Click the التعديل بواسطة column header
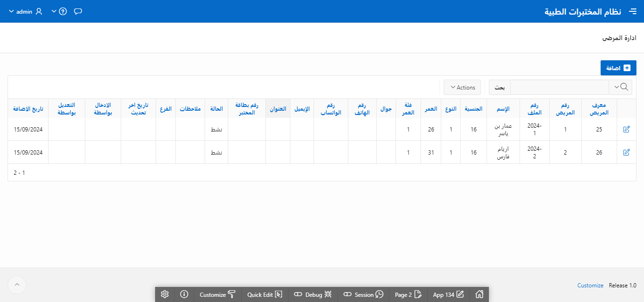 (66, 108)
